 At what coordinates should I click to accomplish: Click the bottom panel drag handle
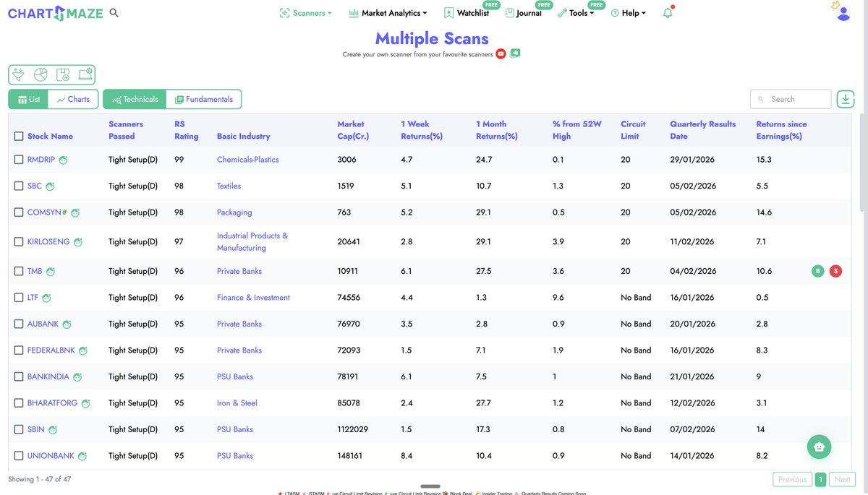point(430,486)
